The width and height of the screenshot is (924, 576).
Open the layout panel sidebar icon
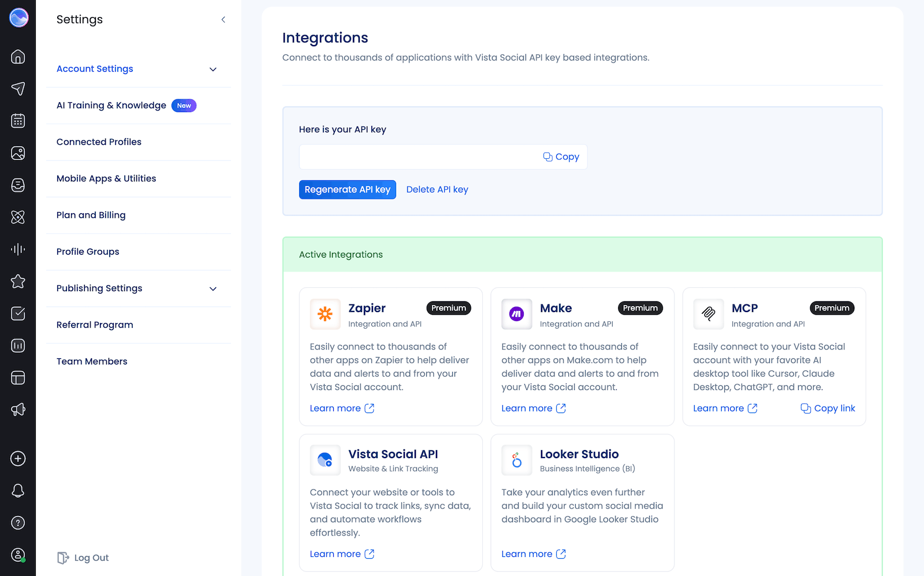pyautogui.click(x=18, y=378)
